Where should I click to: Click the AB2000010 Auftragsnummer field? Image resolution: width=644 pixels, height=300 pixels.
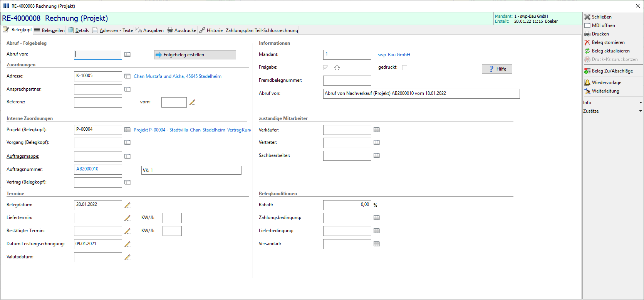point(98,170)
